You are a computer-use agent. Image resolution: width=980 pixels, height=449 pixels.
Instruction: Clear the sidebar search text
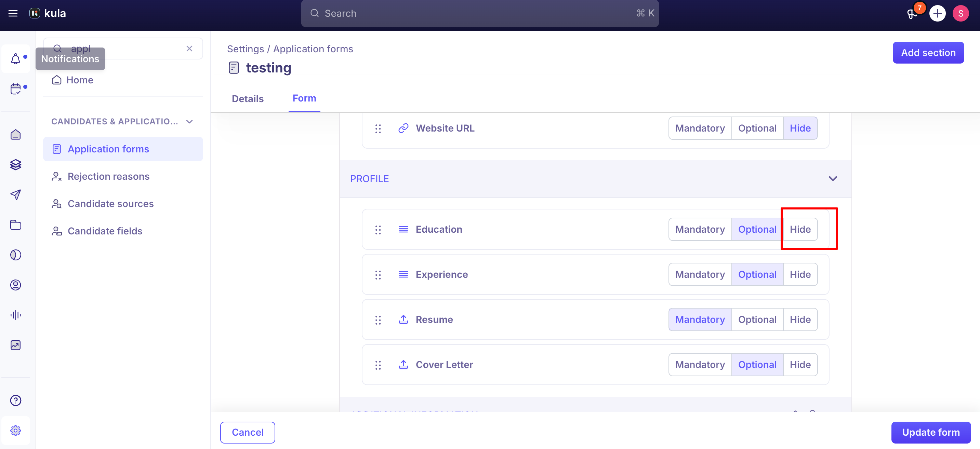(189, 49)
